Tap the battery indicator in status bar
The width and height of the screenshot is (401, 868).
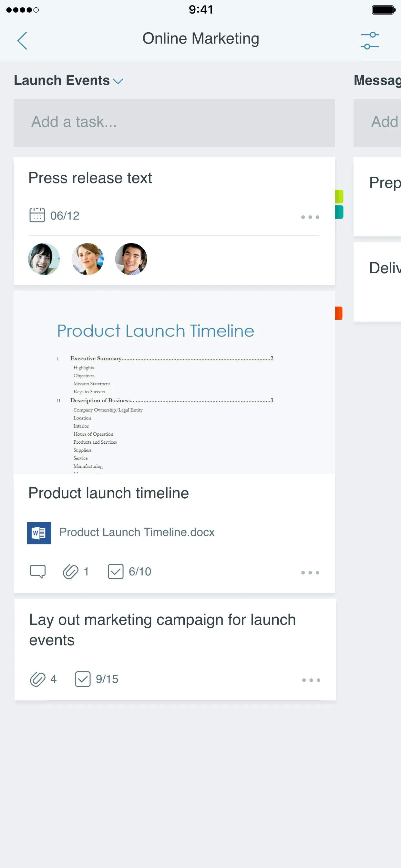point(384,10)
